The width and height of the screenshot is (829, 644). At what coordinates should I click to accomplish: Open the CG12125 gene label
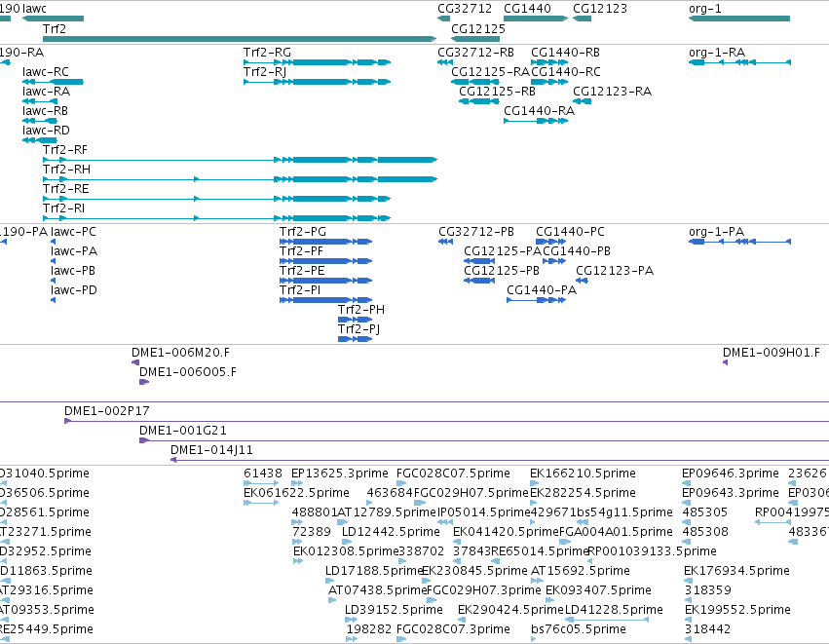coord(478,29)
